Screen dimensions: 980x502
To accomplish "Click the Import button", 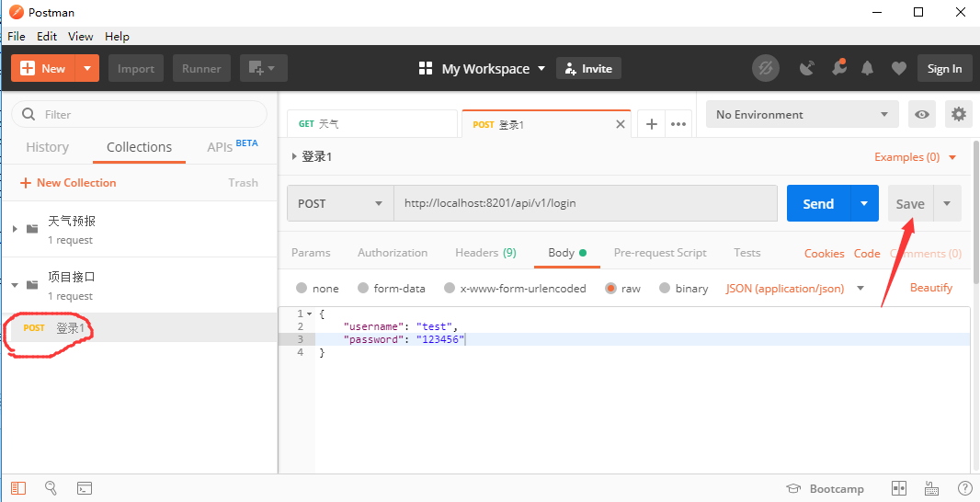I will 136,69.
